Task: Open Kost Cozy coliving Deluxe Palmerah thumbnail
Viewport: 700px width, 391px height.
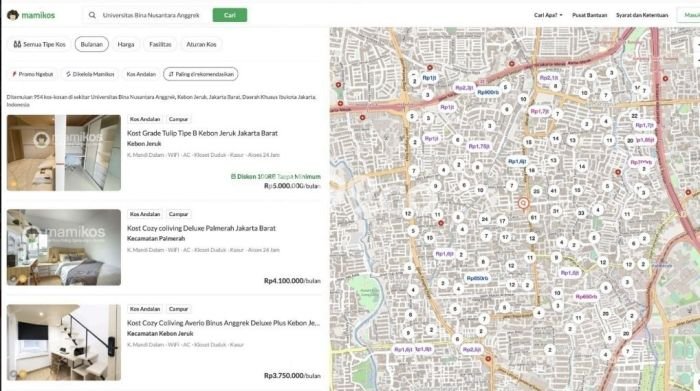Action: point(64,247)
